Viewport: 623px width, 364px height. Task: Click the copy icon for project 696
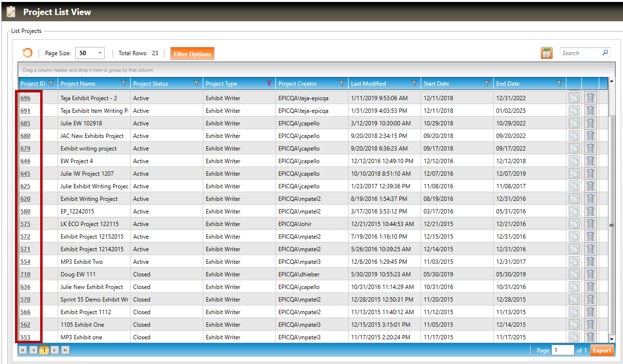point(574,98)
